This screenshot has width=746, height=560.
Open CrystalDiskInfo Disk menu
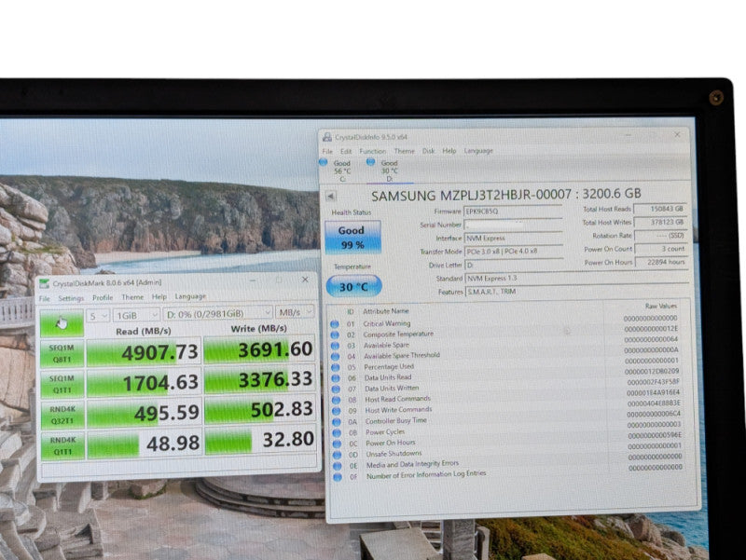tap(428, 151)
